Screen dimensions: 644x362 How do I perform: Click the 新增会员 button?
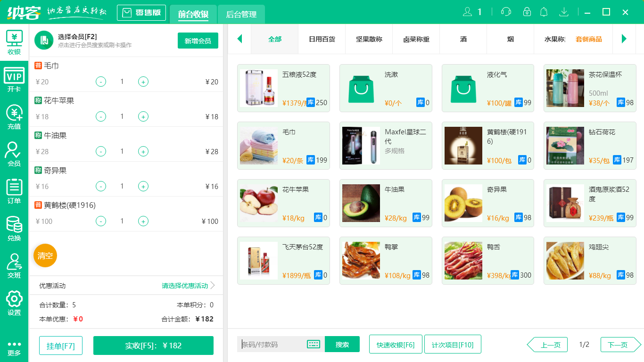[198, 41]
